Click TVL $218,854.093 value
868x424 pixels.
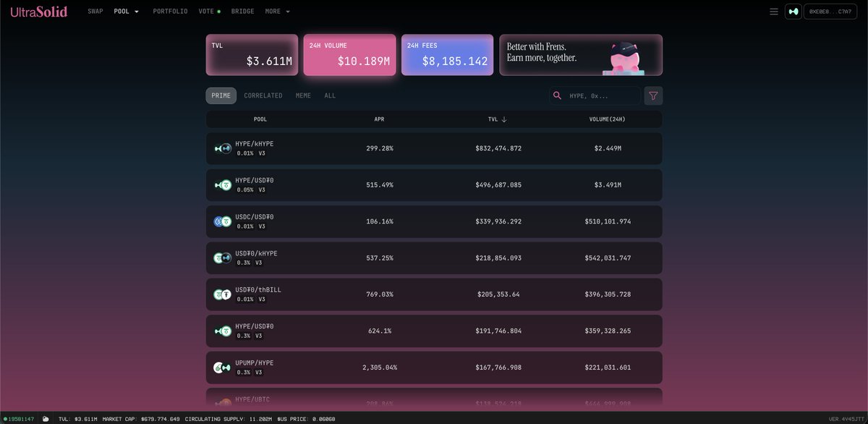pos(498,258)
